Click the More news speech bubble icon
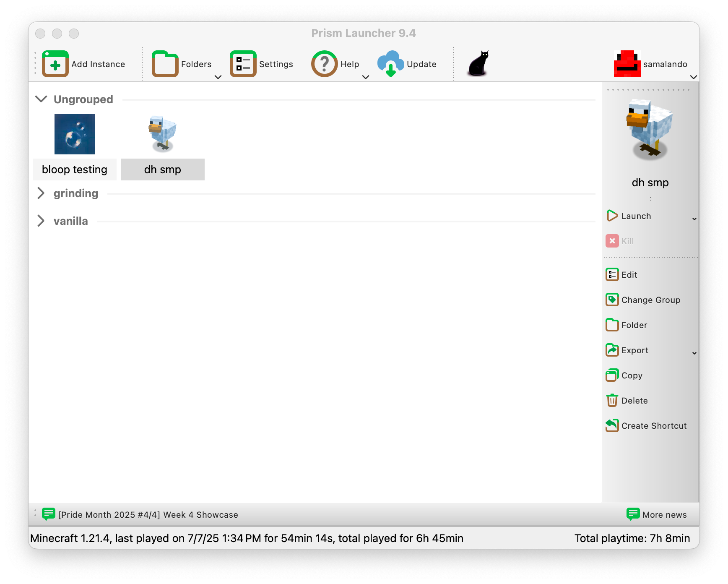This screenshot has height=584, width=728. [x=633, y=514]
